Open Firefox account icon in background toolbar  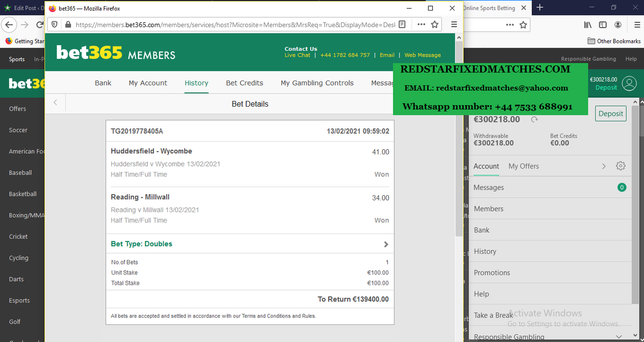click(617, 25)
